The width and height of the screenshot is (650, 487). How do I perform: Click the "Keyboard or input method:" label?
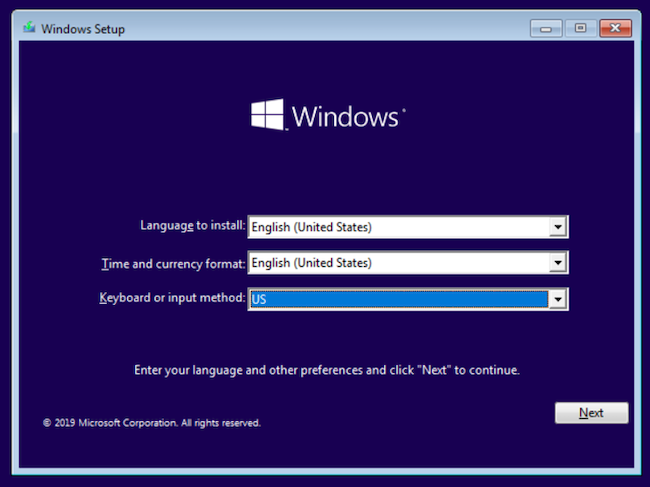(x=172, y=298)
